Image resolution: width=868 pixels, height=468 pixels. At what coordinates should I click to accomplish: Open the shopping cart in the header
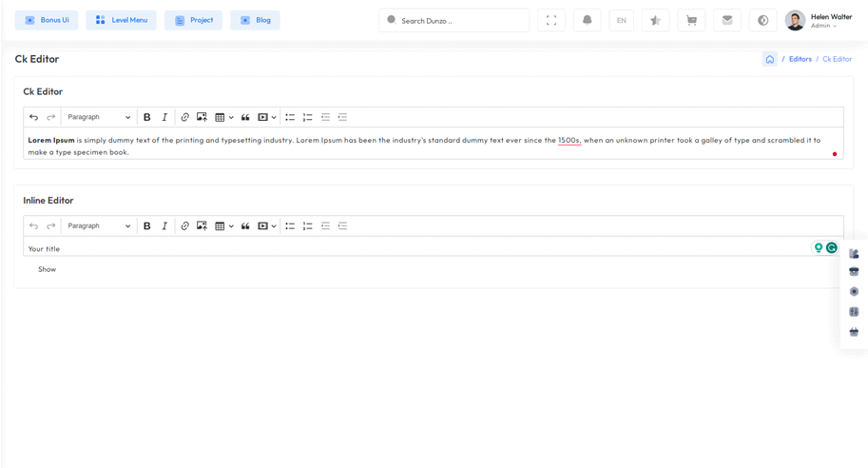(x=691, y=20)
